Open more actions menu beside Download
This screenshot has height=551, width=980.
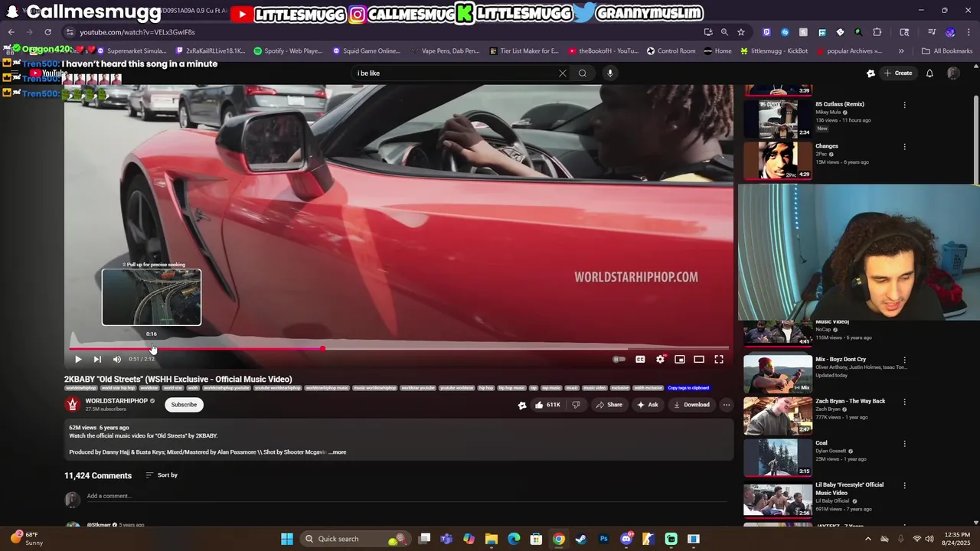tap(727, 405)
